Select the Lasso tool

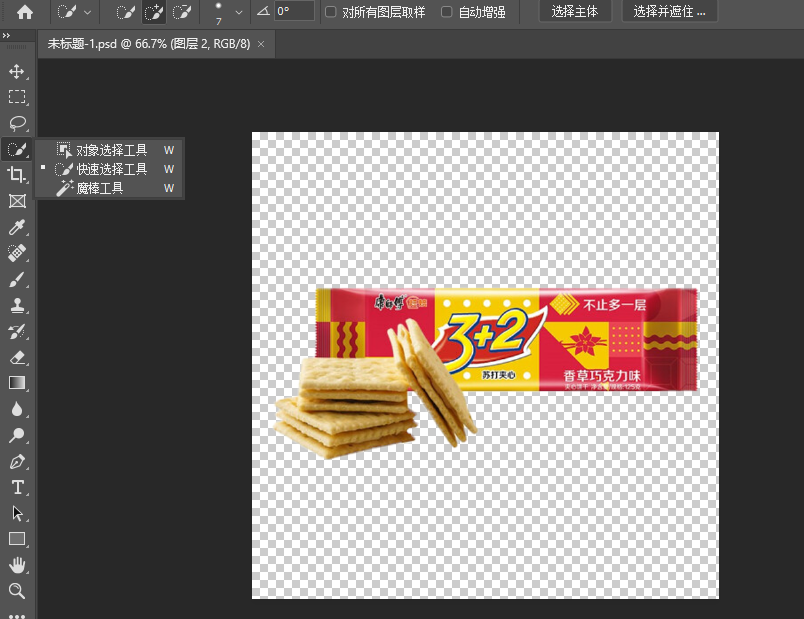coord(17,123)
